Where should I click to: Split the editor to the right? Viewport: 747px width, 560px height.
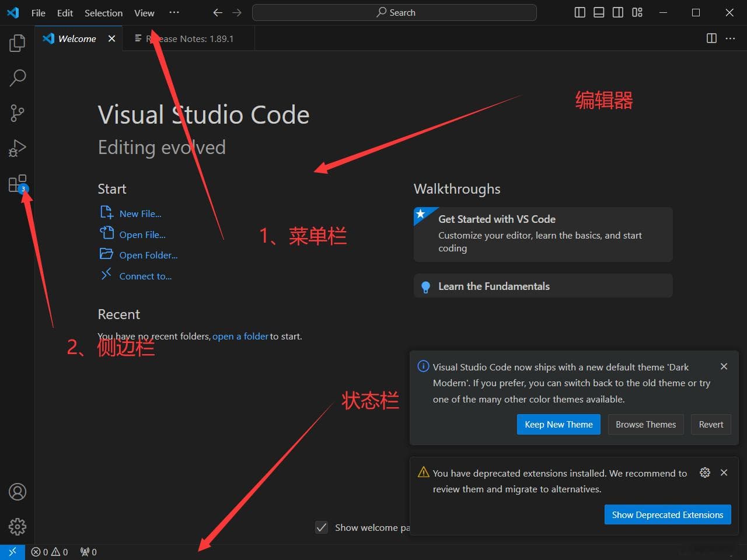coord(711,38)
